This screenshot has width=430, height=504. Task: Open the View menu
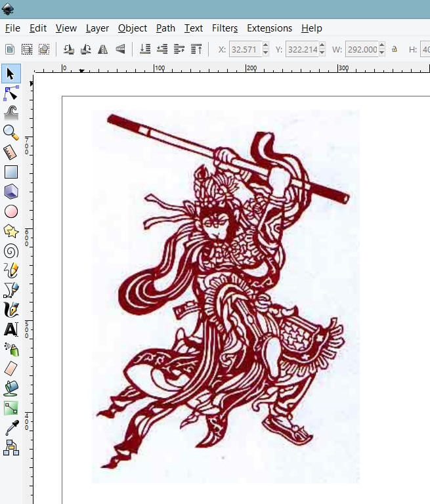66,28
